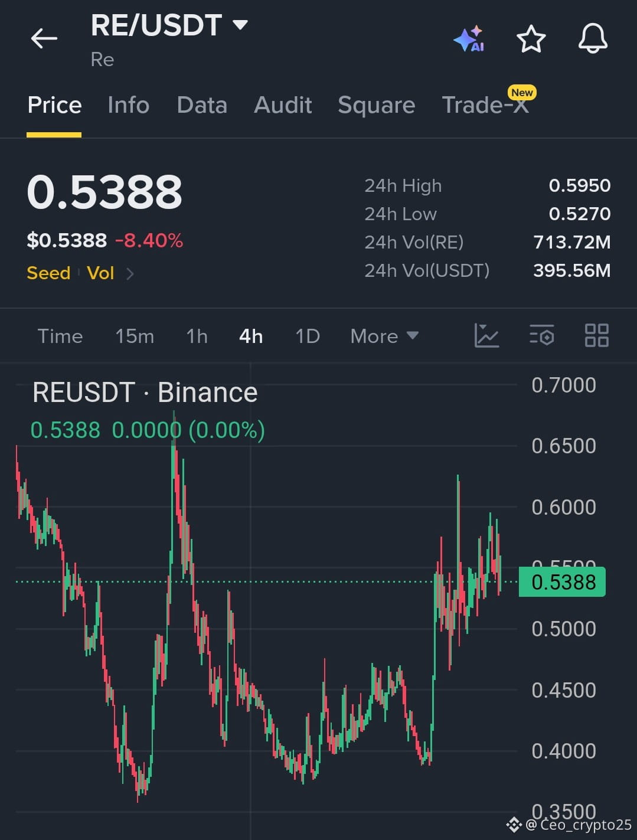This screenshot has height=840, width=637.
Task: Click the 0.4000 price axis label
Action: coord(564,751)
